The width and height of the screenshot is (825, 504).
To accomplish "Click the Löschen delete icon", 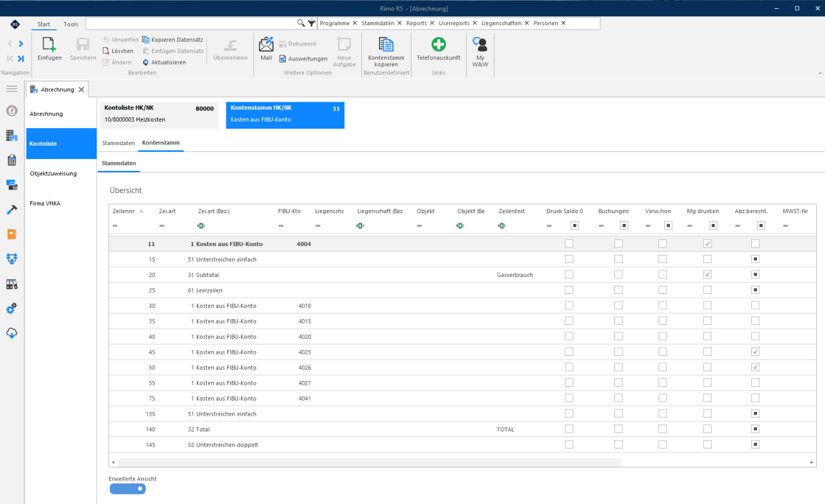I will coord(107,51).
